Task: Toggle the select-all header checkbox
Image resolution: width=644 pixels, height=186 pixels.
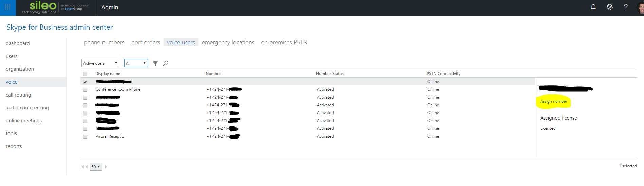Action: [x=85, y=74]
